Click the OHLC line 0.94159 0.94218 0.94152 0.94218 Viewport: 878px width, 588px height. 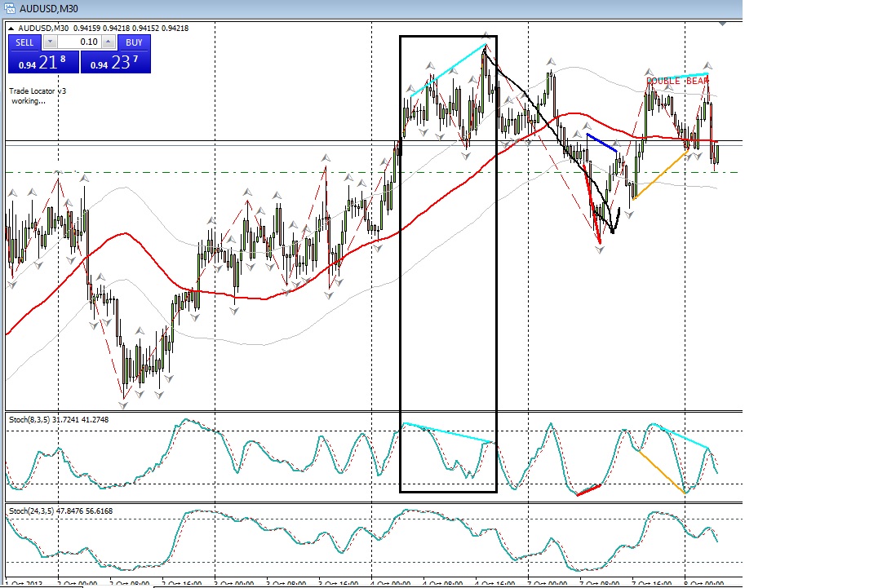131,28
